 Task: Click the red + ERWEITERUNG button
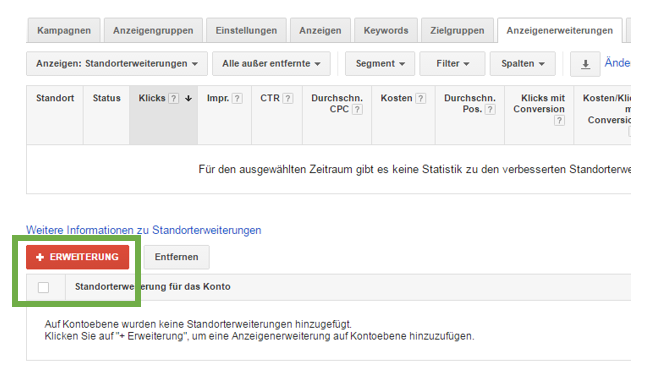(x=77, y=257)
